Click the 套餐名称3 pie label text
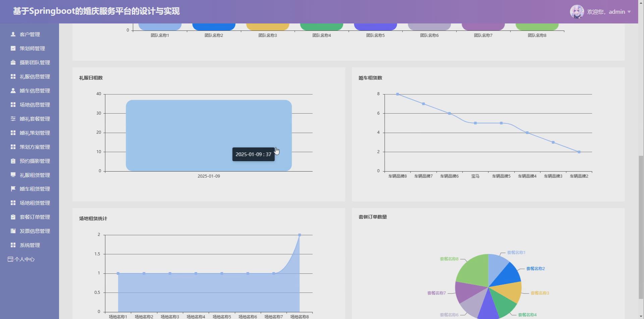Viewport: 644px width, 319px height. [540, 293]
